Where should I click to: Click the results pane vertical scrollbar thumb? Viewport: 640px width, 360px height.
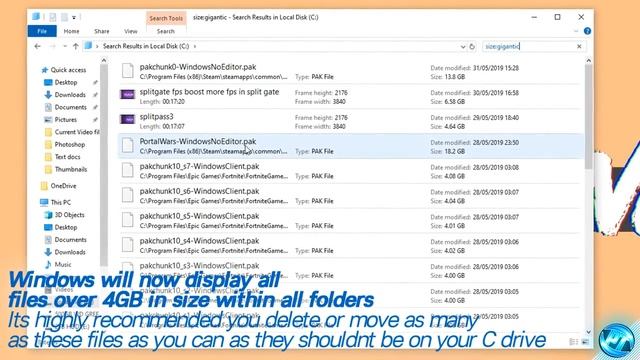(588, 117)
